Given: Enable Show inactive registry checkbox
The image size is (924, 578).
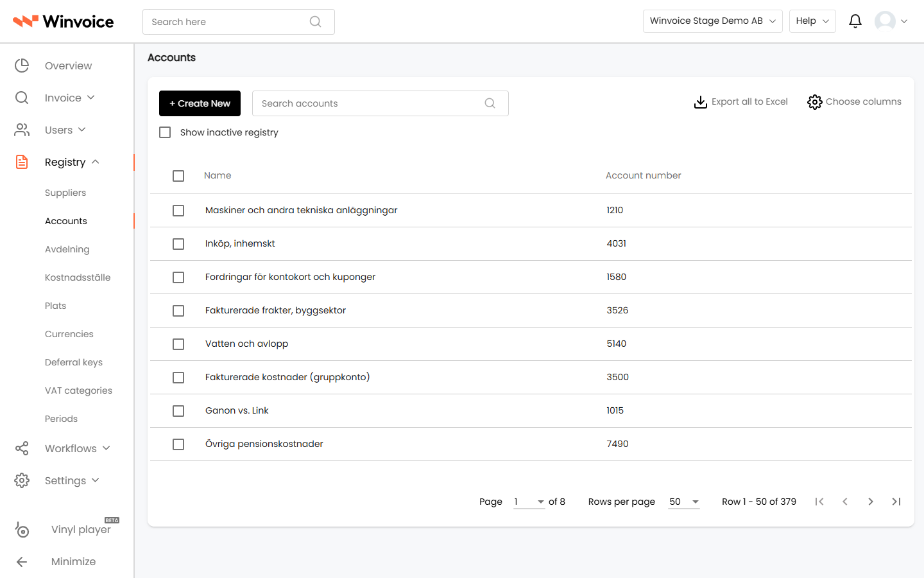Looking at the screenshot, I should pos(165,132).
